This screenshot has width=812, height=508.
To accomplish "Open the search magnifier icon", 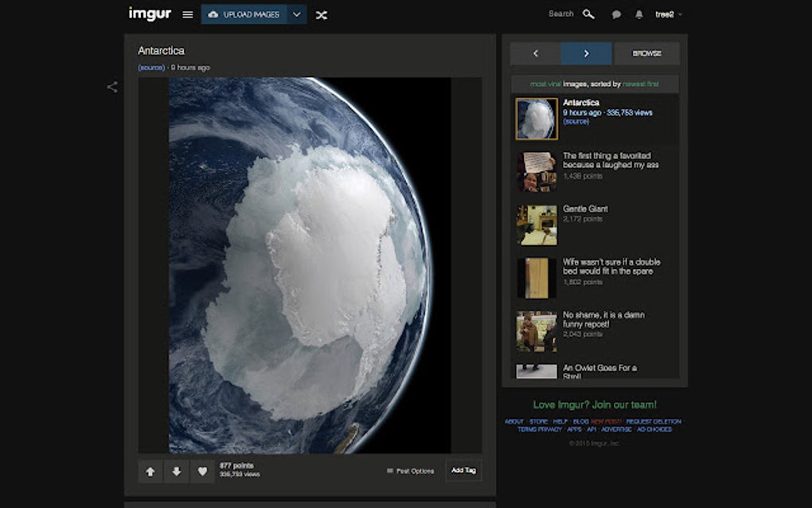I will (588, 14).
